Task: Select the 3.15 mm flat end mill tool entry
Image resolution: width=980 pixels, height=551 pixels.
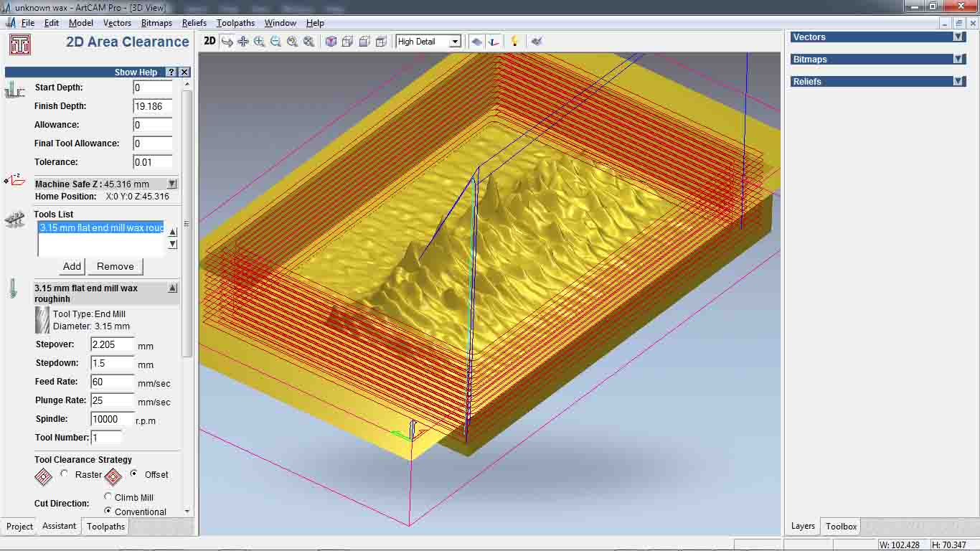Action: [x=101, y=227]
